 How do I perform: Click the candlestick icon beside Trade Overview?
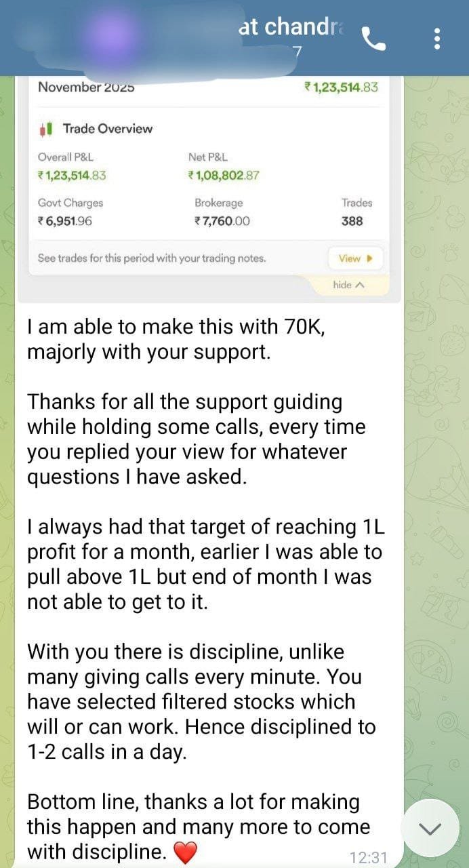(46, 129)
